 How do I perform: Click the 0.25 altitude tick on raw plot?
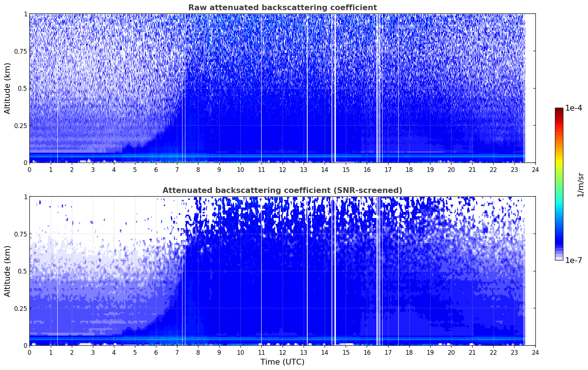coord(21,126)
